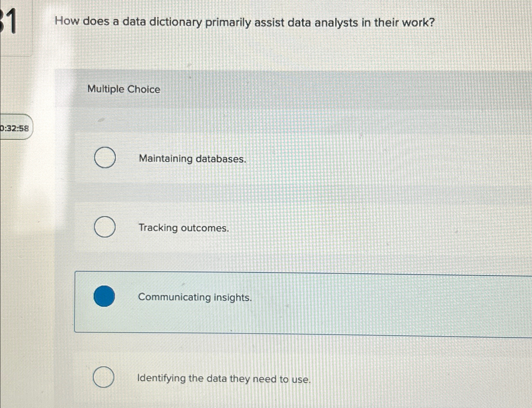Click the timer showing 0:32:58
532x408 pixels.
click(15, 127)
